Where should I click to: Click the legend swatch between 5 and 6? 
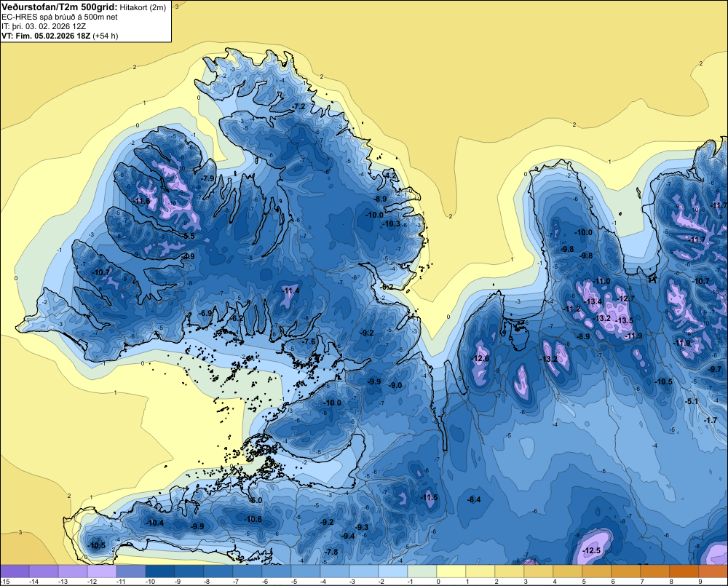(597, 571)
